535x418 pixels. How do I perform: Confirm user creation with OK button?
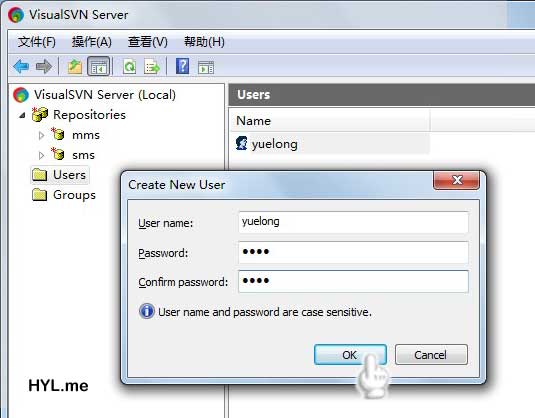tap(350, 355)
